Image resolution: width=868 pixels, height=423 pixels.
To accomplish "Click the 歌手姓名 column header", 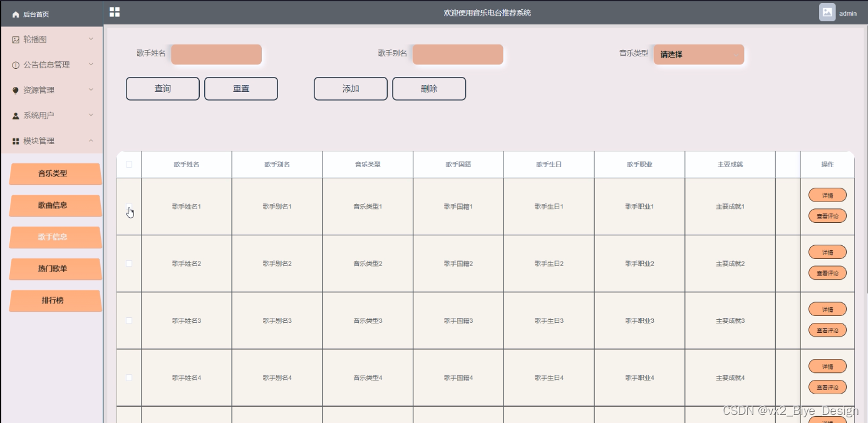I will (187, 165).
